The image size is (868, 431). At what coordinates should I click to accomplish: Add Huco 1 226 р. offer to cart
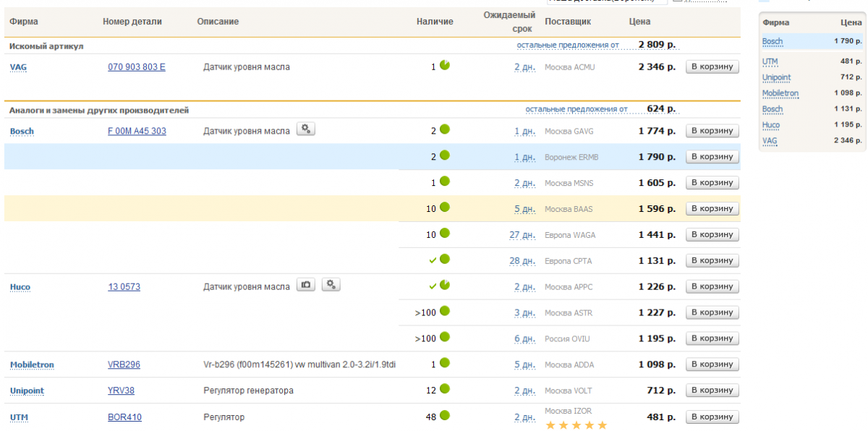(712, 287)
